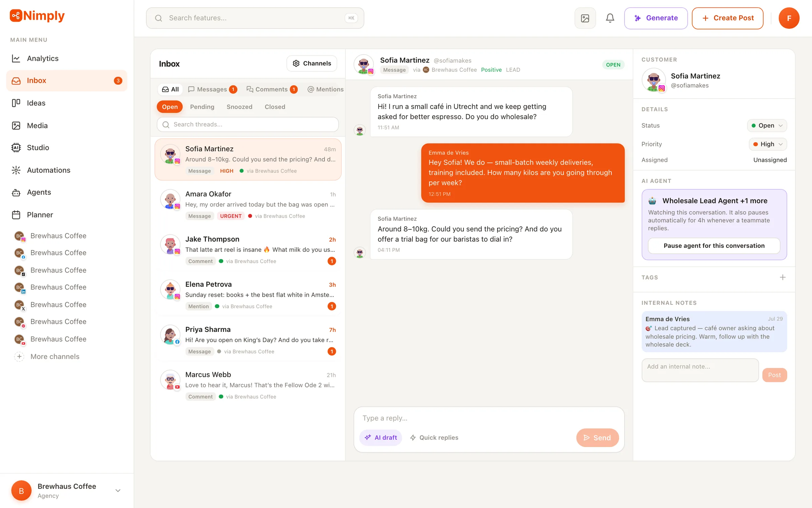
Task: Select the Brewhaus Coffee Pinterest channel
Action: [x=50, y=322]
